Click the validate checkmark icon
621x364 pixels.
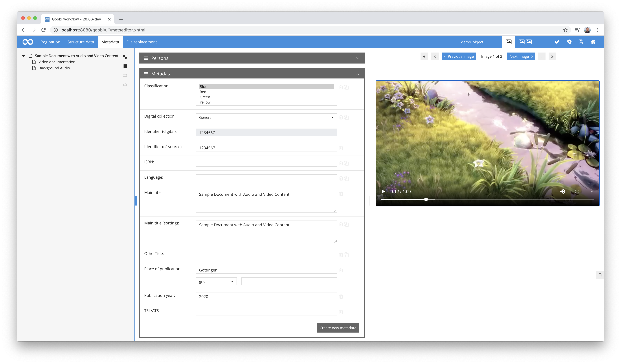coord(557,42)
